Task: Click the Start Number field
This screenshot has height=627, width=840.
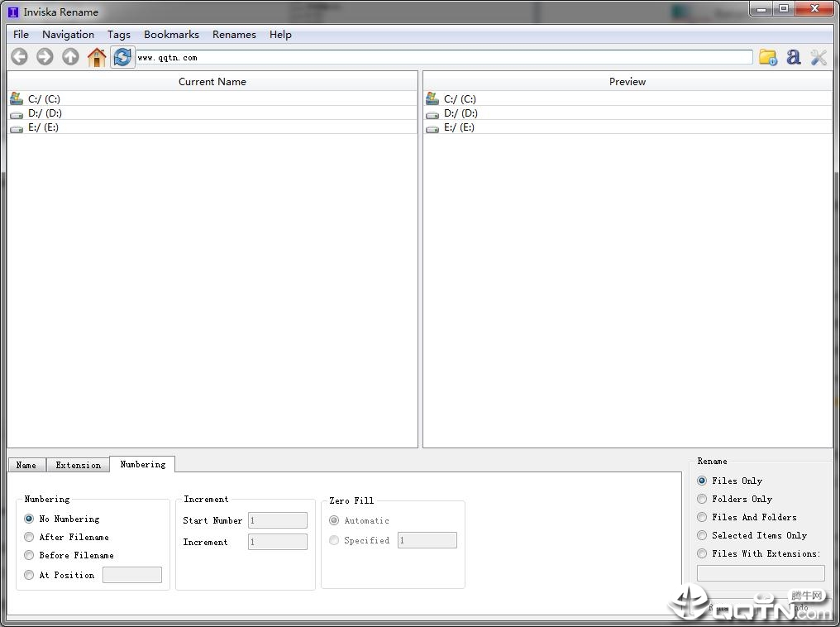Action: coord(278,520)
